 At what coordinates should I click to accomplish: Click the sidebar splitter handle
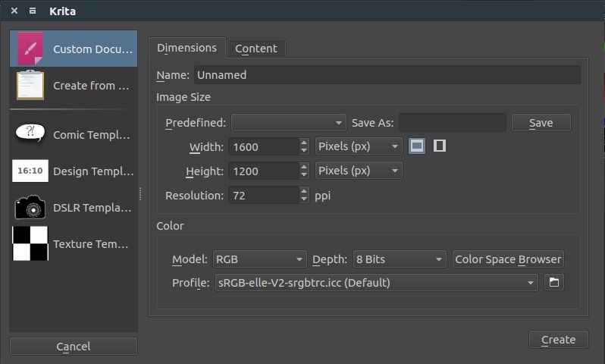click(x=140, y=194)
